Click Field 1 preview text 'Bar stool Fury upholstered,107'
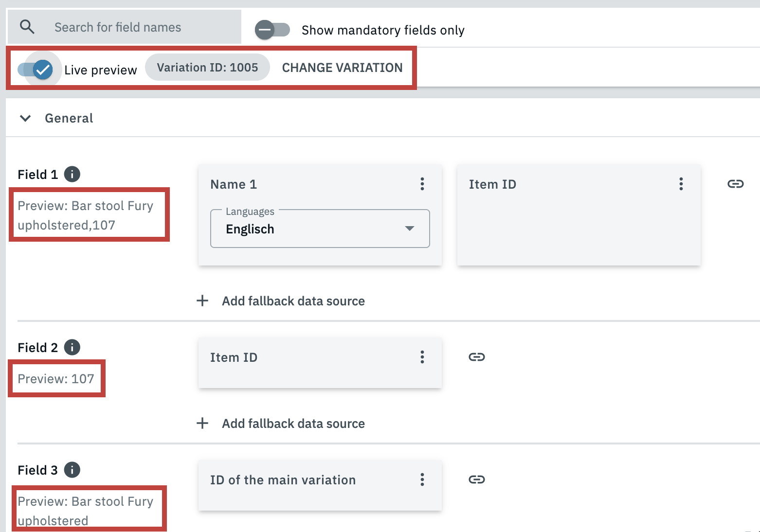760x532 pixels. pyautogui.click(x=86, y=215)
